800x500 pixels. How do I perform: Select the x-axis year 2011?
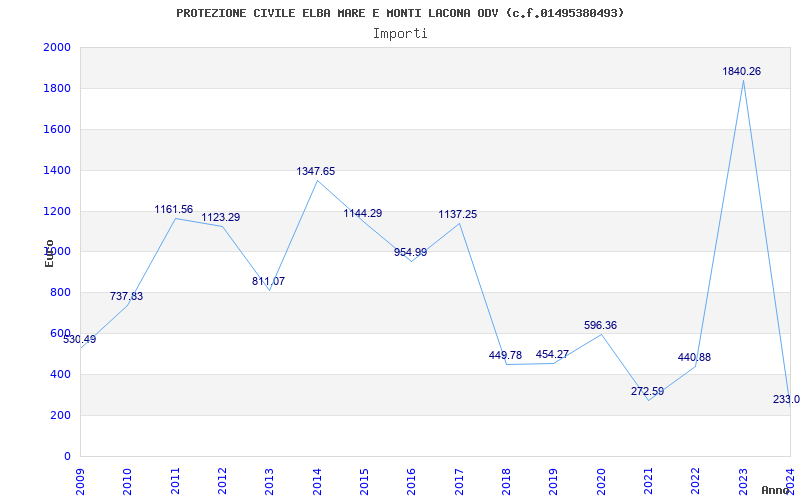[175, 482]
